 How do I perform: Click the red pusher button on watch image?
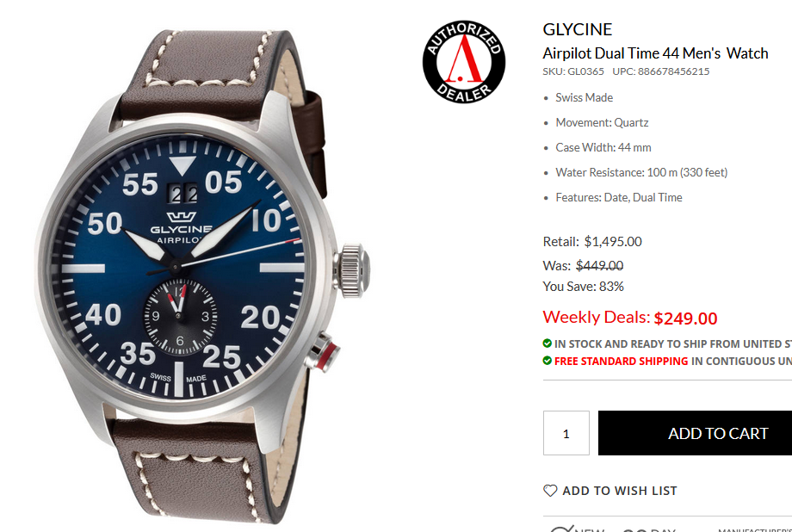tap(323, 351)
